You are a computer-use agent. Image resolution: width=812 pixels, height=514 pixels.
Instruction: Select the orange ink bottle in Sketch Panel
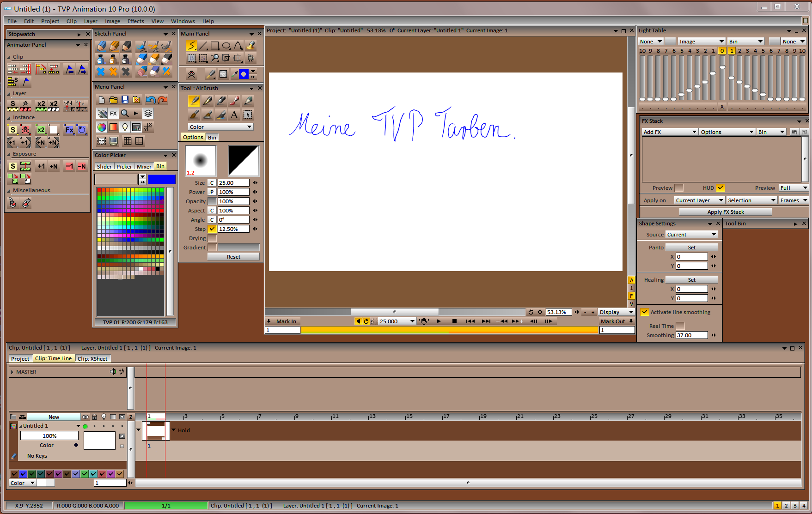113,59
